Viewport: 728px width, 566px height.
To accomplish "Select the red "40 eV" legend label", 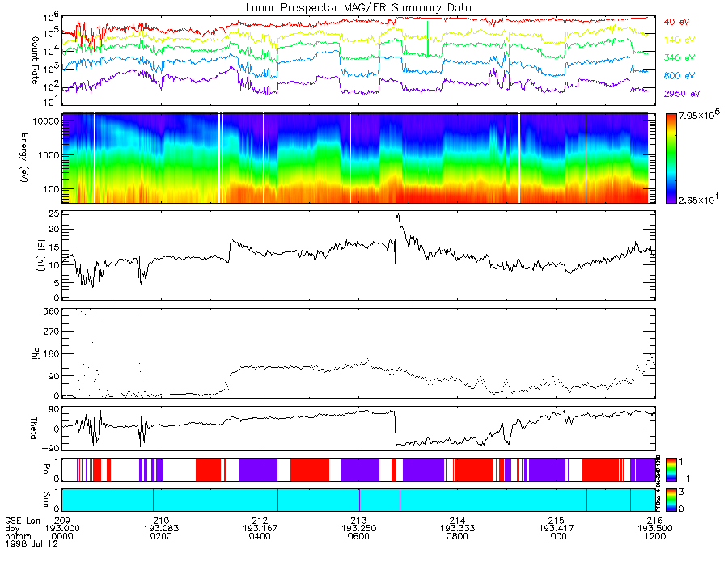I will tap(676, 22).
